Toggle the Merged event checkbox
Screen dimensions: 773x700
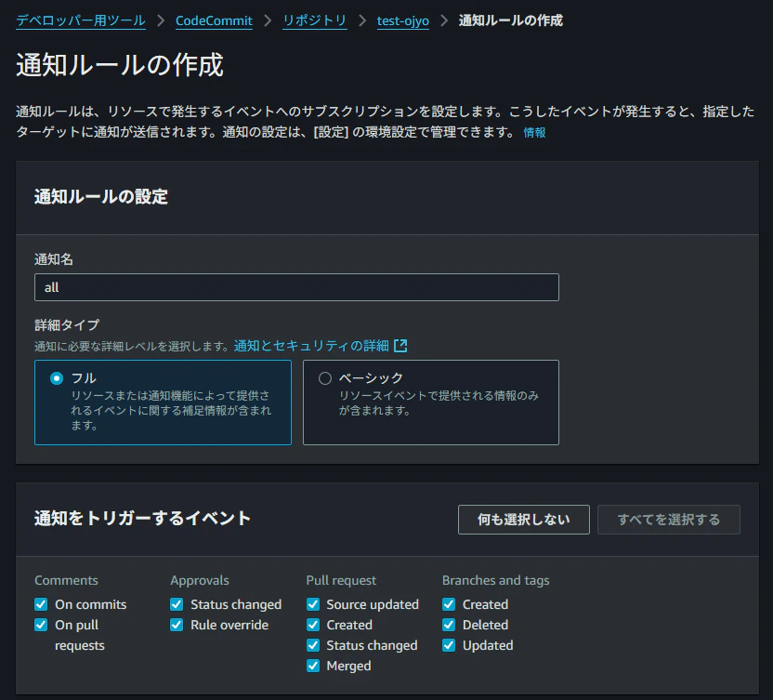click(312, 666)
